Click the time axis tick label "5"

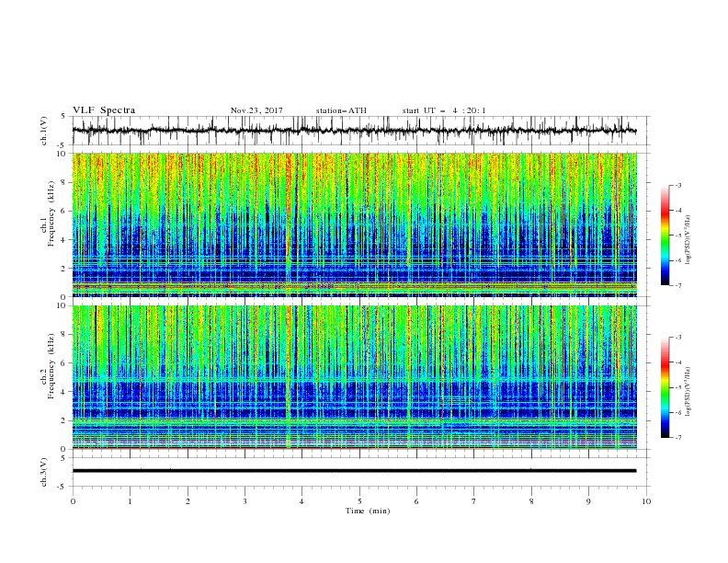click(359, 501)
